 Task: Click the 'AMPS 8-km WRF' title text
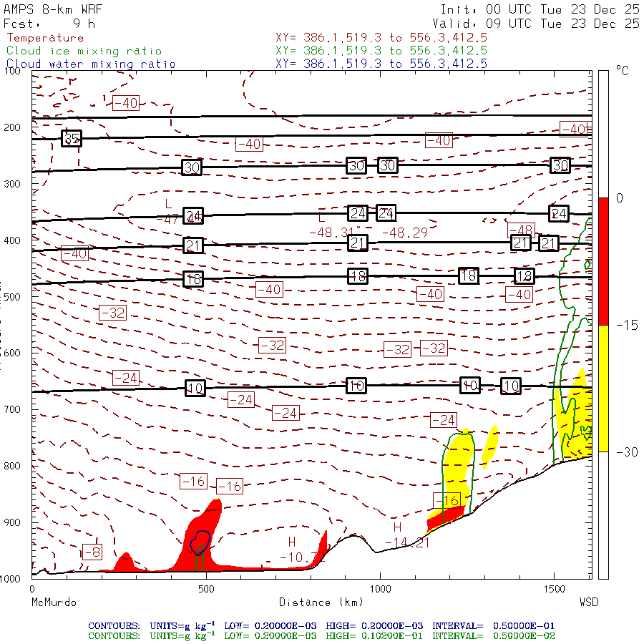tap(52, 9)
